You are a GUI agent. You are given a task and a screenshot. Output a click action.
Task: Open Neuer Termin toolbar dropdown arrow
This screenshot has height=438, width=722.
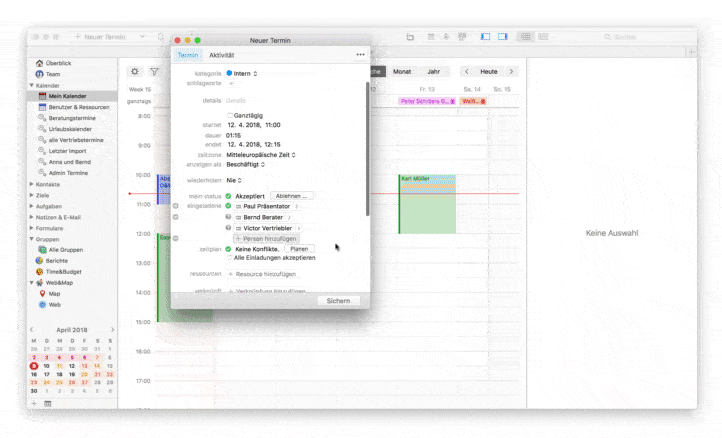pos(142,36)
